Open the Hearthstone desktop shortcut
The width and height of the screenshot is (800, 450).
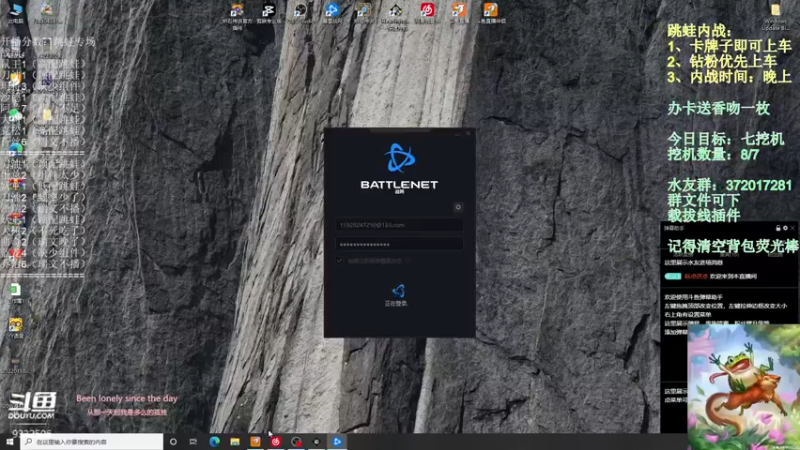pyautogui.click(x=237, y=15)
